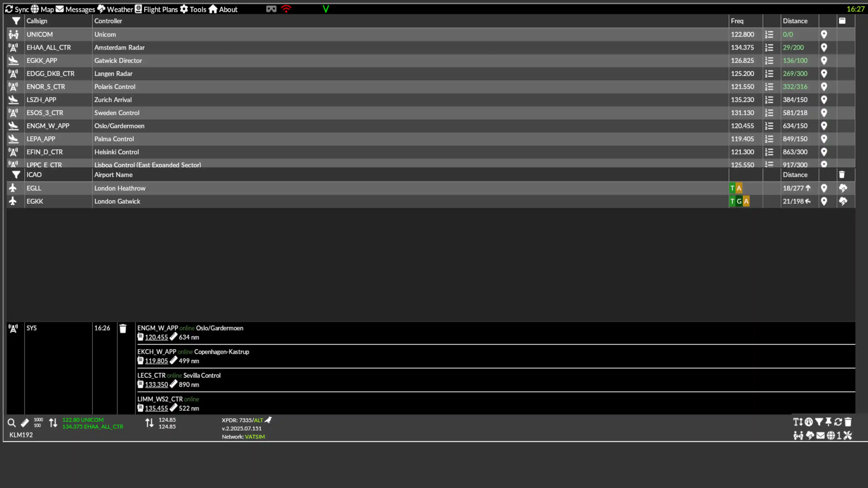
Task: Click the VR headset icon in top bar
Action: coord(271,9)
